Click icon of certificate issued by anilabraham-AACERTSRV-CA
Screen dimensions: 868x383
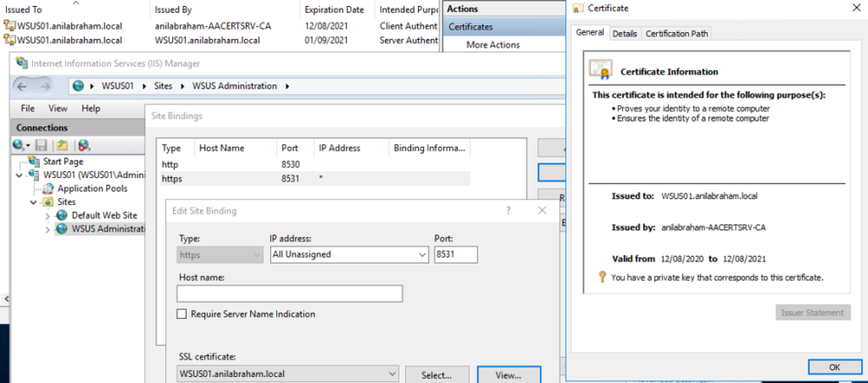pyautogui.click(x=10, y=25)
